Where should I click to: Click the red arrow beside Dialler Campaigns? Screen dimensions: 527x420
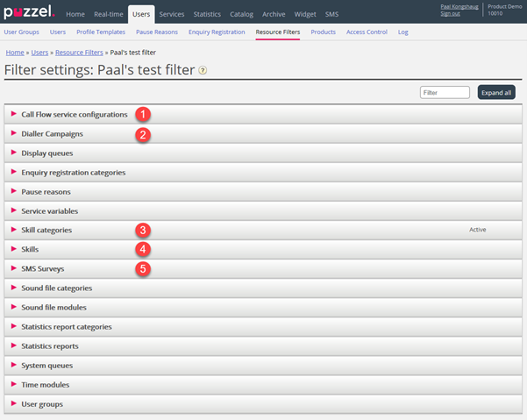coord(13,133)
